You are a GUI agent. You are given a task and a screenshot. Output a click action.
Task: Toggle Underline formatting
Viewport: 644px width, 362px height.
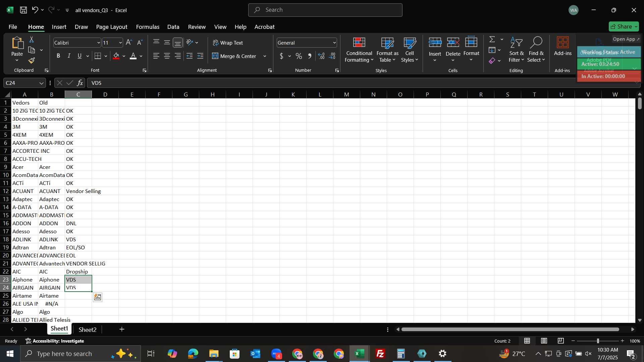[x=79, y=56]
